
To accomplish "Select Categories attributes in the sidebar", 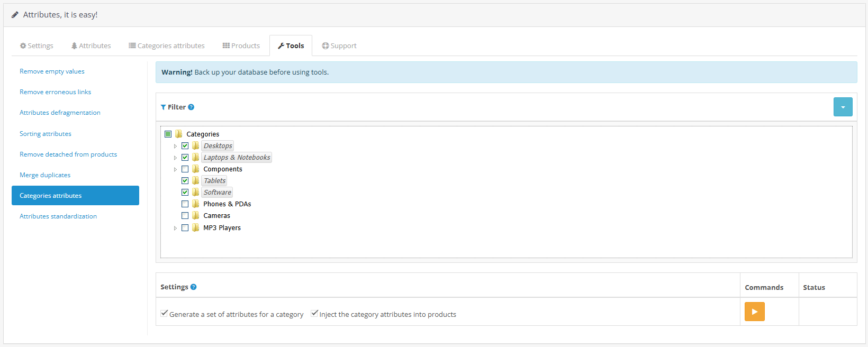I will coord(75,195).
